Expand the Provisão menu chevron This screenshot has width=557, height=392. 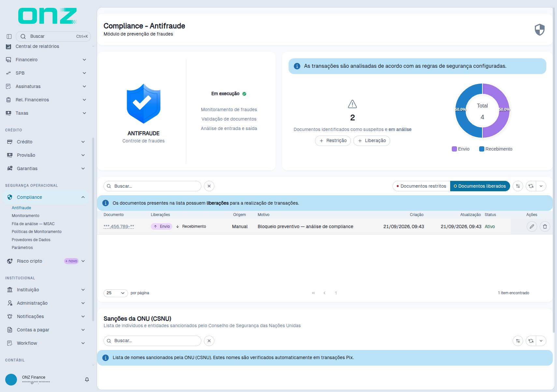pyautogui.click(x=83, y=155)
